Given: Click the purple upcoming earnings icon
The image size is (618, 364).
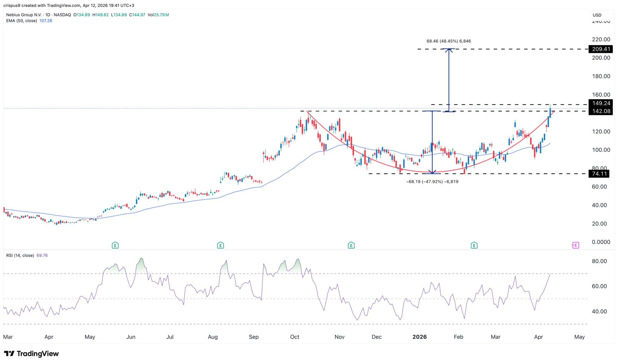Looking at the screenshot, I should [x=575, y=245].
